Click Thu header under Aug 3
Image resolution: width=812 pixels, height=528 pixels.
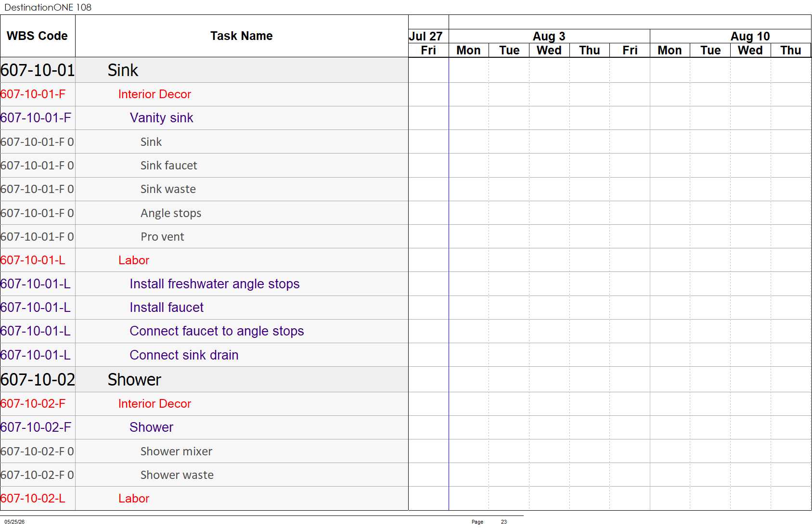pos(590,51)
